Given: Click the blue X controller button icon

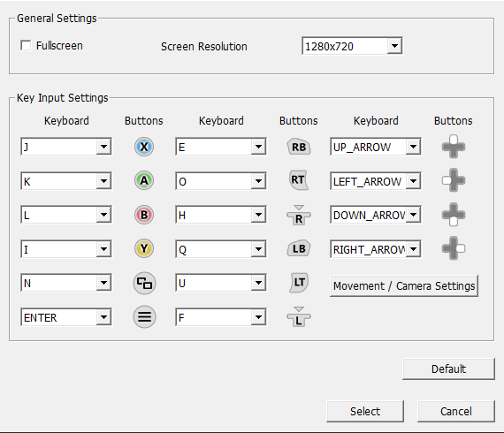Looking at the screenshot, I should (144, 147).
